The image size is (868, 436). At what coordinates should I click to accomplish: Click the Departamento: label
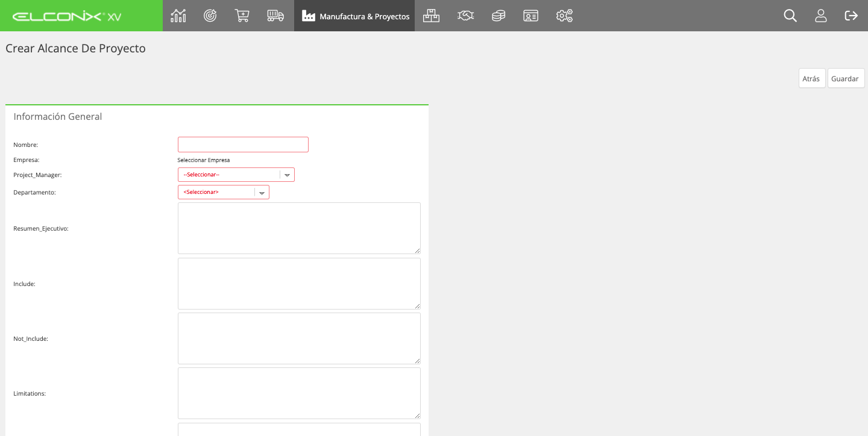coord(34,192)
